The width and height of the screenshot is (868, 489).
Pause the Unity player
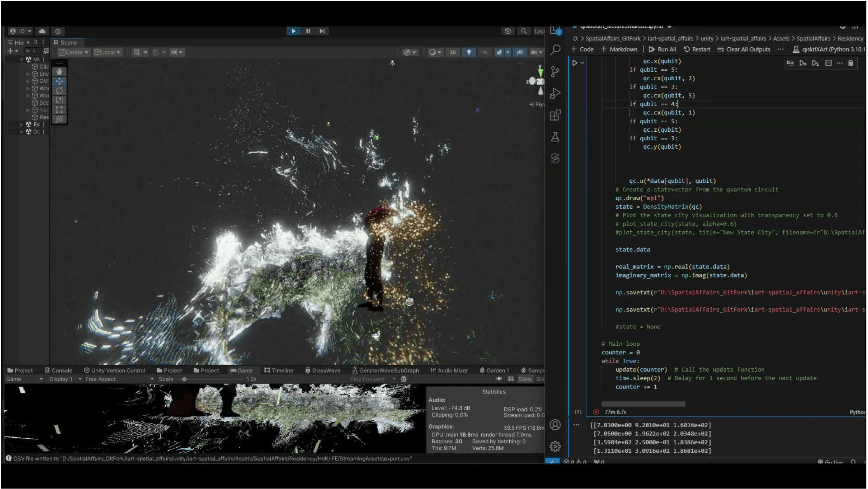pyautogui.click(x=308, y=31)
